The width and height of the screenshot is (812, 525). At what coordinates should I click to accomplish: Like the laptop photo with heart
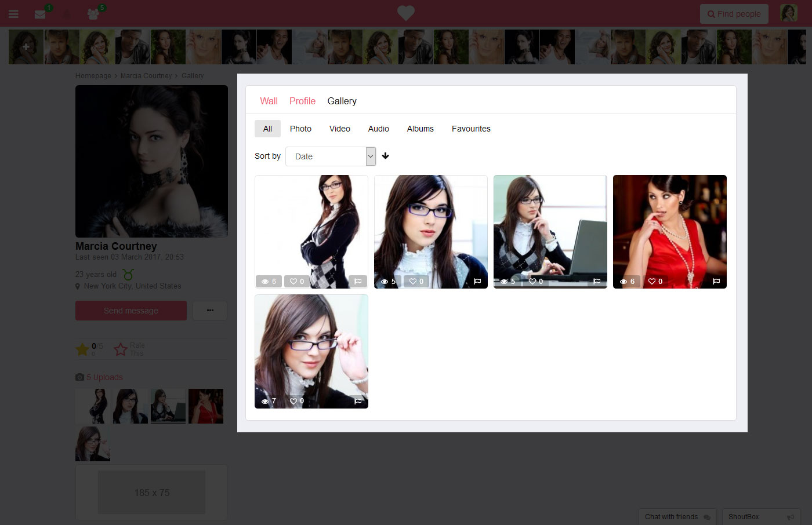coord(532,282)
